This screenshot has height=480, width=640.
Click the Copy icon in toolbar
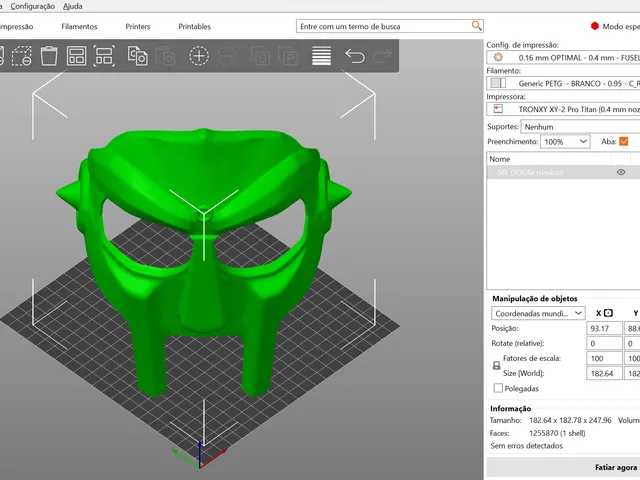(138, 56)
